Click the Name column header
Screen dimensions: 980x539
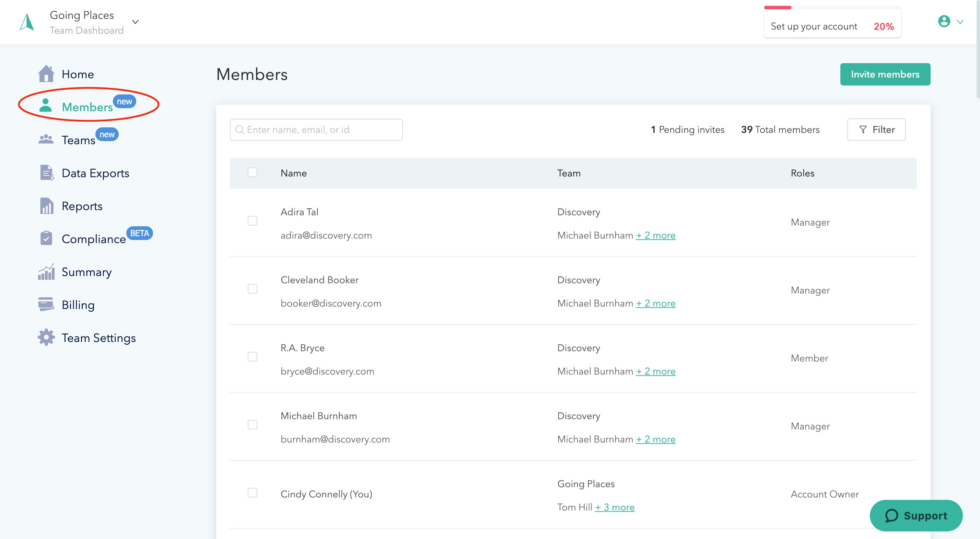pos(293,173)
